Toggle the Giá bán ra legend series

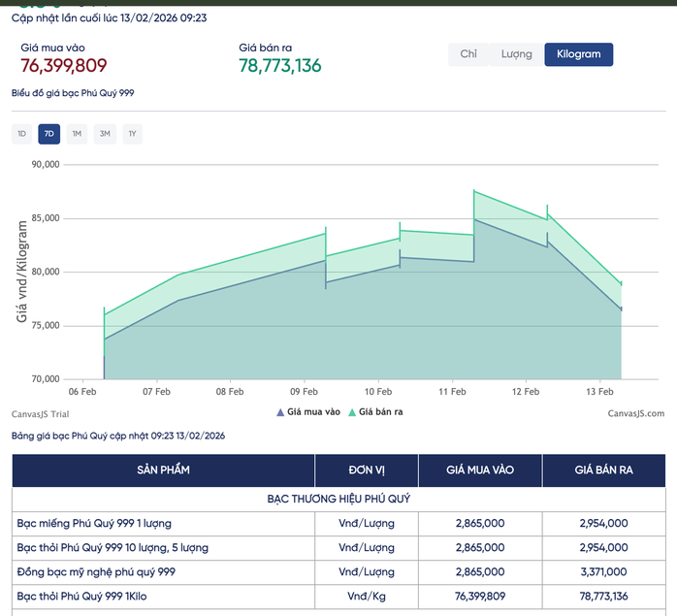click(375, 412)
